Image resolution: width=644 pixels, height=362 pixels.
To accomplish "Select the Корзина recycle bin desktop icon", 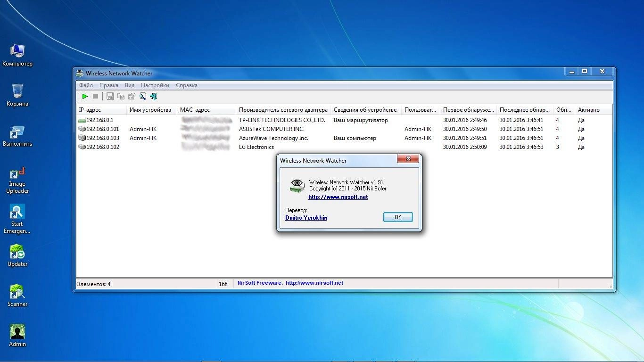I will [17, 95].
